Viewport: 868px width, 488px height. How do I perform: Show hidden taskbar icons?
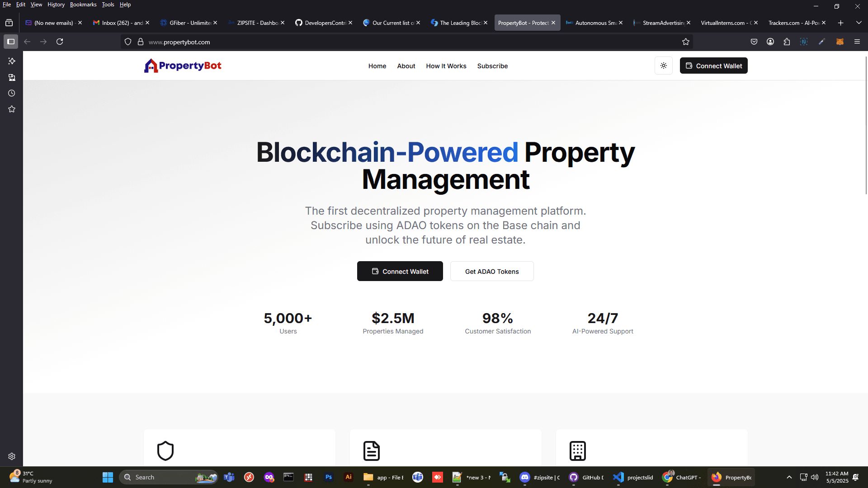pyautogui.click(x=789, y=477)
